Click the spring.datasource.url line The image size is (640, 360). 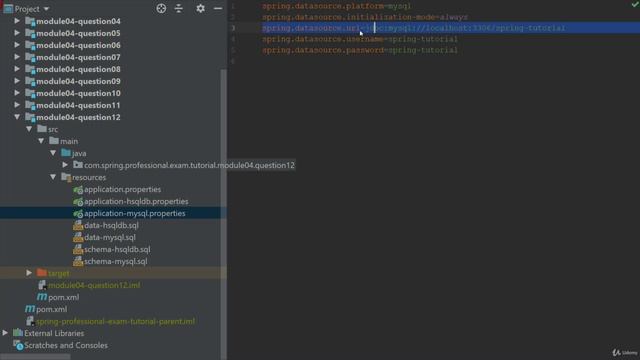(x=413, y=28)
